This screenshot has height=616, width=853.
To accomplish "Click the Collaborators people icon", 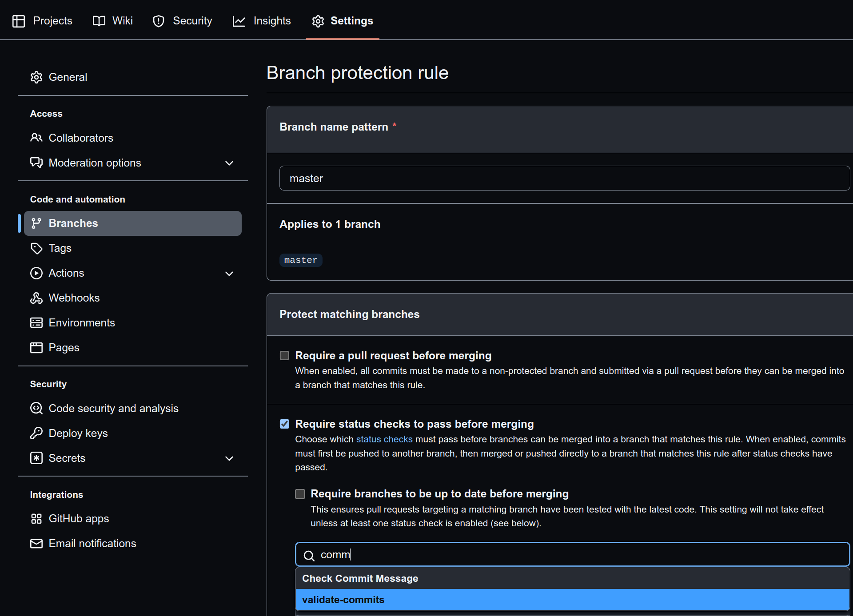I will tap(36, 138).
